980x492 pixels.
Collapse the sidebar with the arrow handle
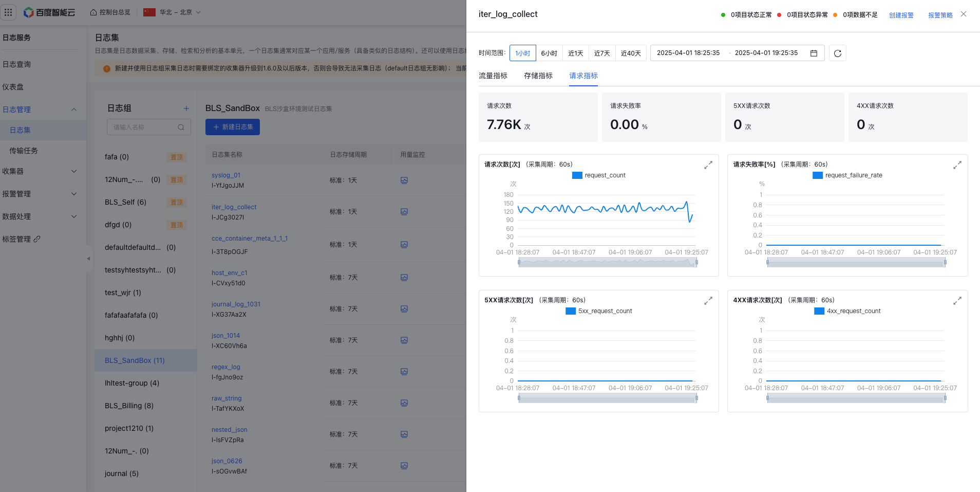(88, 259)
